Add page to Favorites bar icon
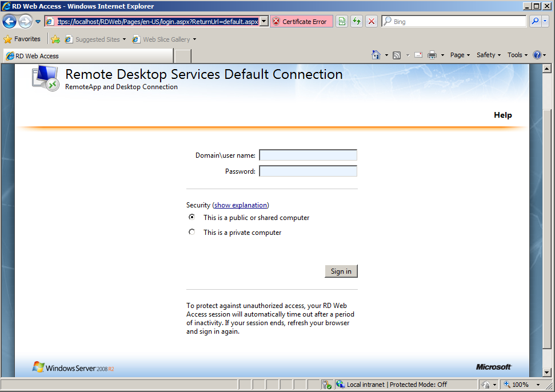The height and width of the screenshot is (392, 555). (55, 39)
